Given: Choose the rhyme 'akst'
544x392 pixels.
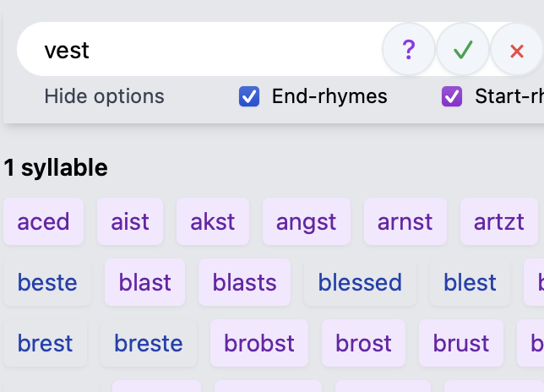Looking at the screenshot, I should [x=213, y=221].
